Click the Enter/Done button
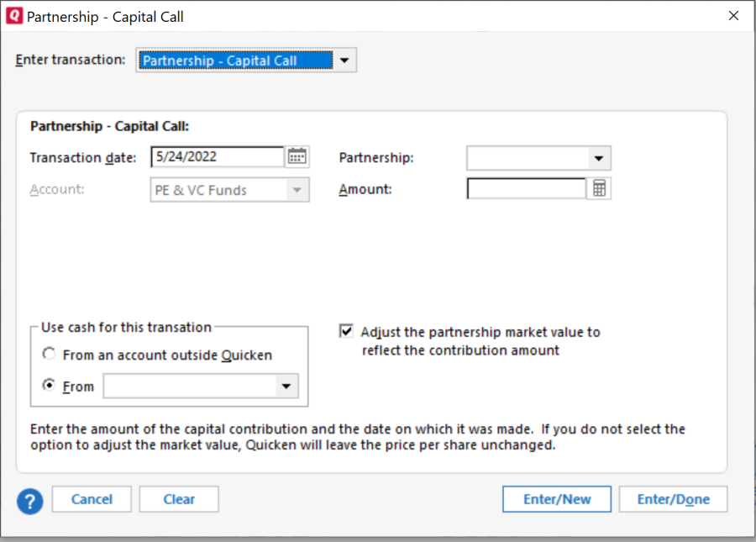The width and height of the screenshot is (756, 542). (x=673, y=499)
